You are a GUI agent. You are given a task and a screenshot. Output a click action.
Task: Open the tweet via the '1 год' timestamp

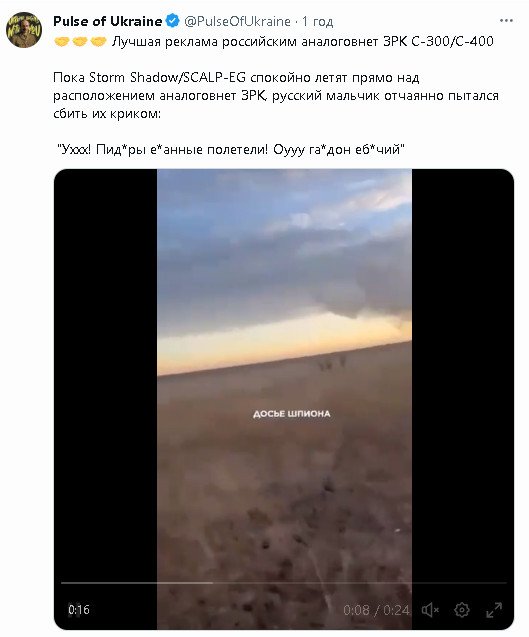[317, 21]
